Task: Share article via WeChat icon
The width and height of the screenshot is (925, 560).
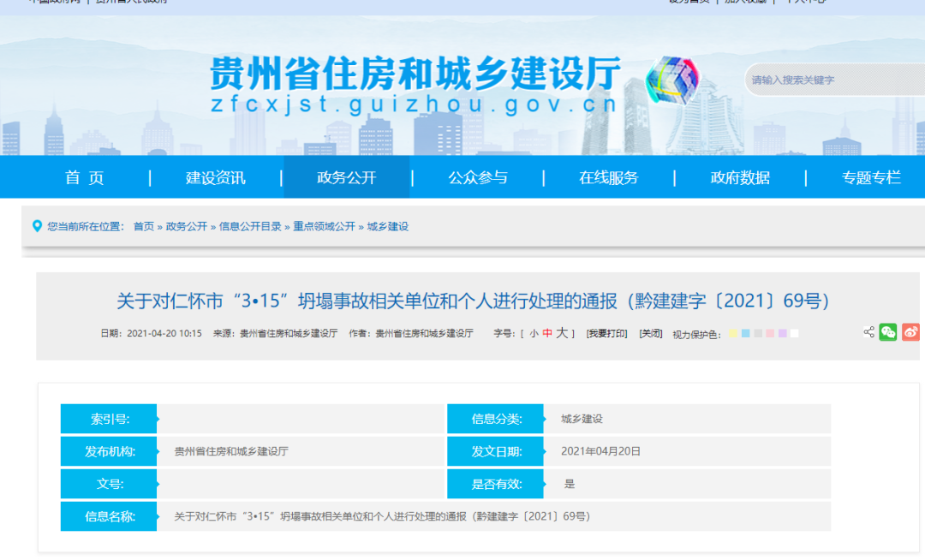Action: coord(888,332)
